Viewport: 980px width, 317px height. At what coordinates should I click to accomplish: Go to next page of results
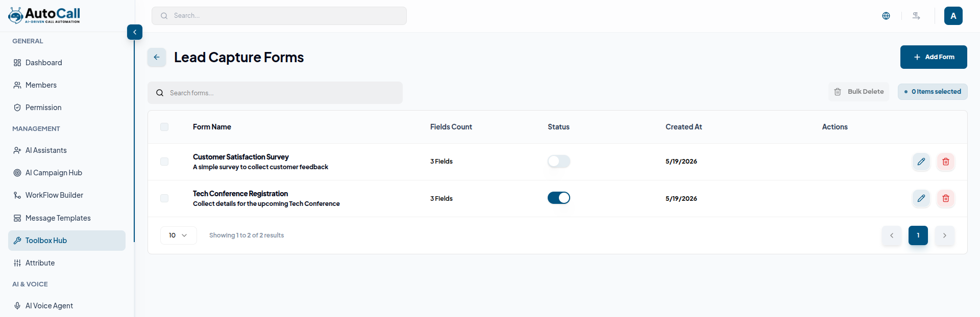pos(945,235)
